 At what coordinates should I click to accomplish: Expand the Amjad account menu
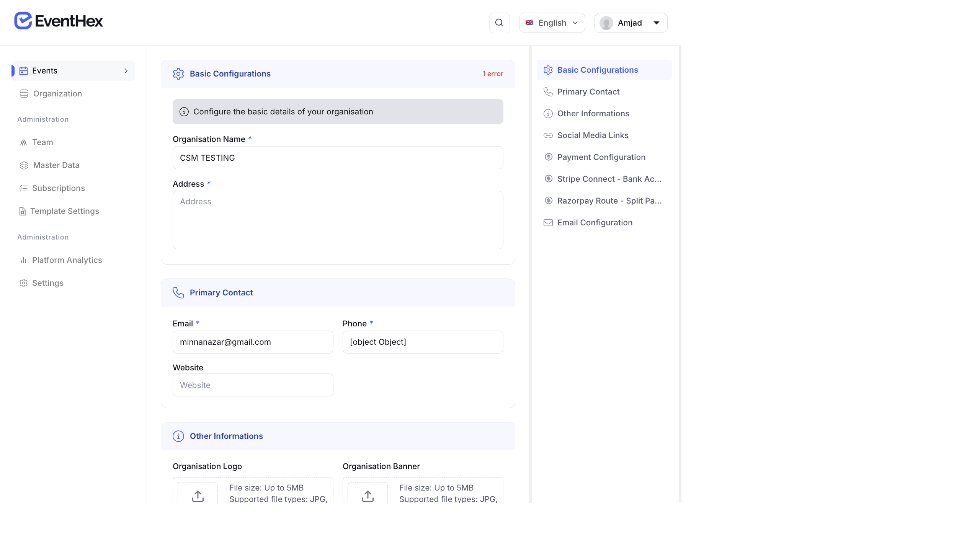click(630, 23)
